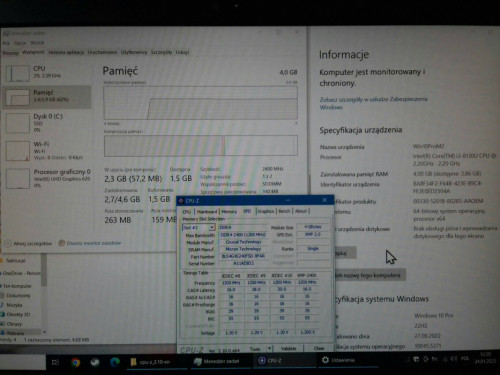Launch Microsoft Edge from the taskbar
500x375 pixels.
(115, 362)
